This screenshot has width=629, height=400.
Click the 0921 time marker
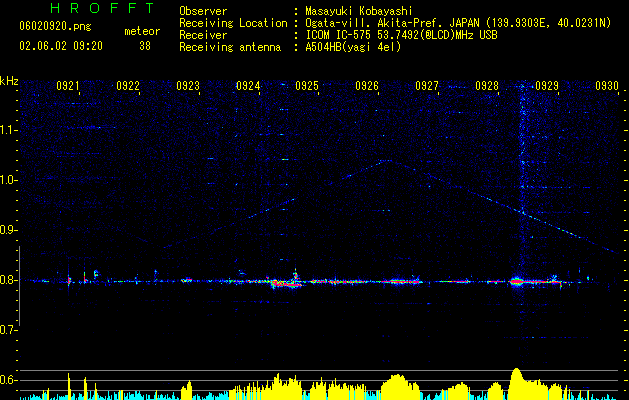67,86
